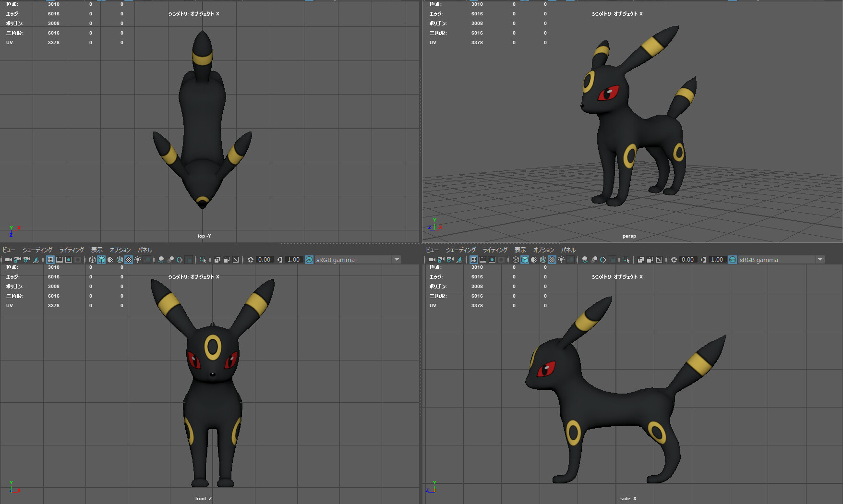Click Use Default Material icon in front panel
Image resolution: width=843 pixels, height=504 pixels.
110,260
